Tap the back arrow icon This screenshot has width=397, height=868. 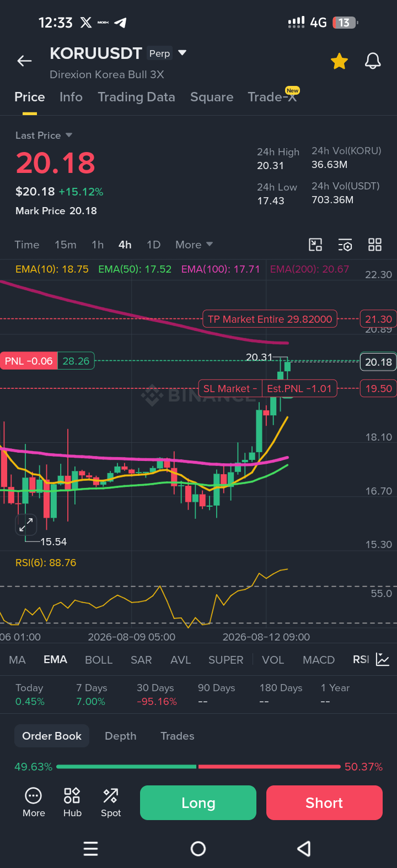(24, 61)
